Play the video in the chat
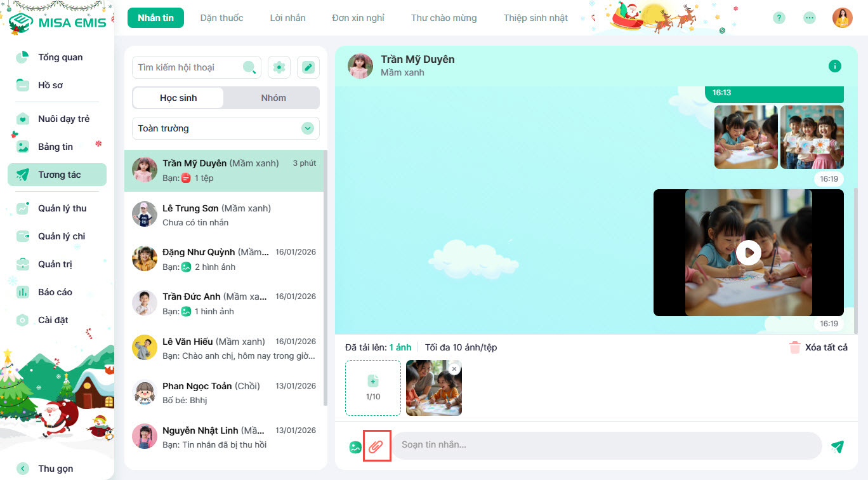 click(x=749, y=253)
